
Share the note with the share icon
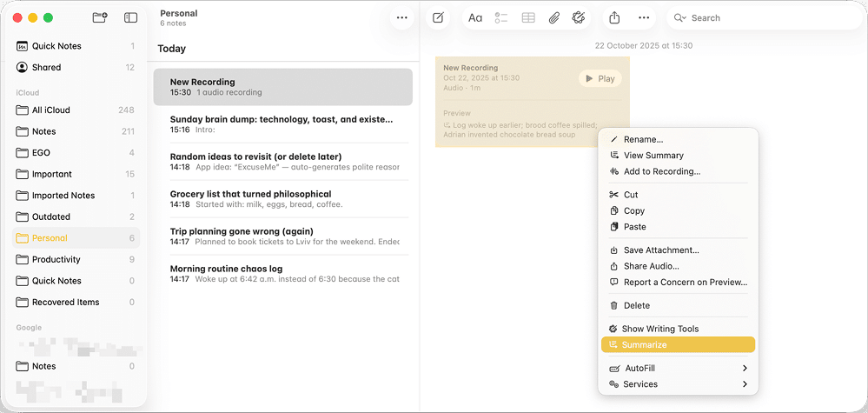point(614,17)
